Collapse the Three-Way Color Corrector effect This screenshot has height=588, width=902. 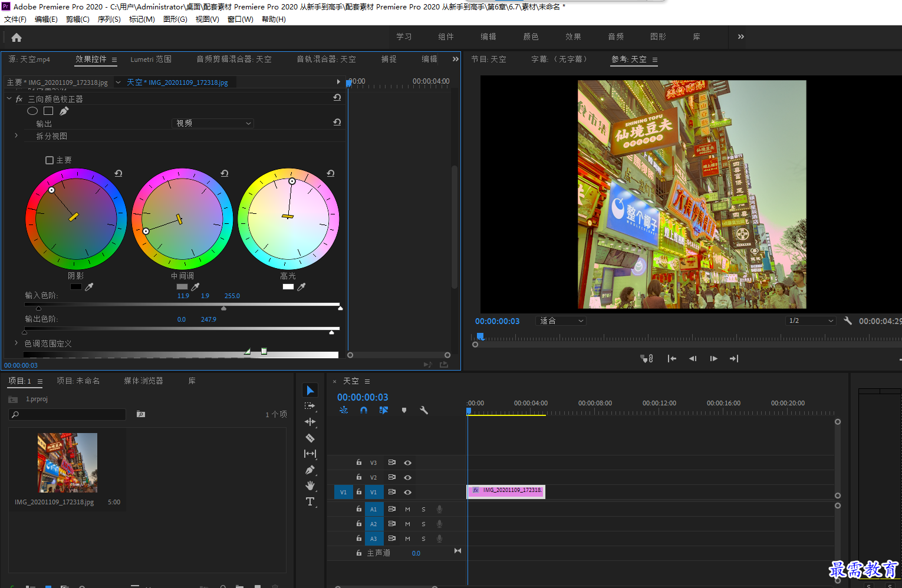point(9,98)
